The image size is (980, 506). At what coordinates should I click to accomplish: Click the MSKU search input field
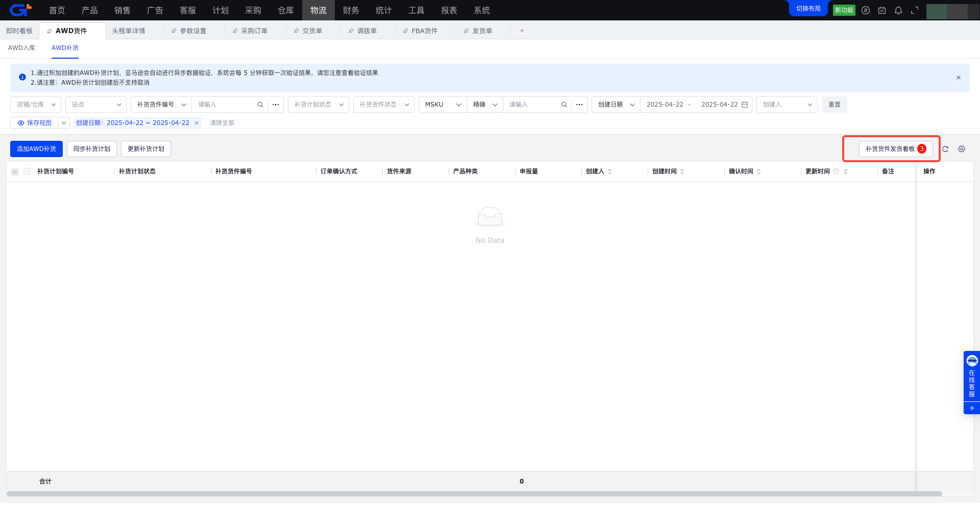click(x=532, y=105)
